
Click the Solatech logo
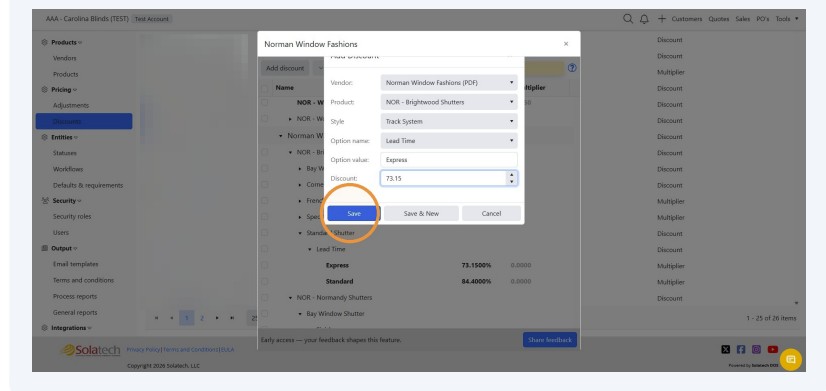90,350
